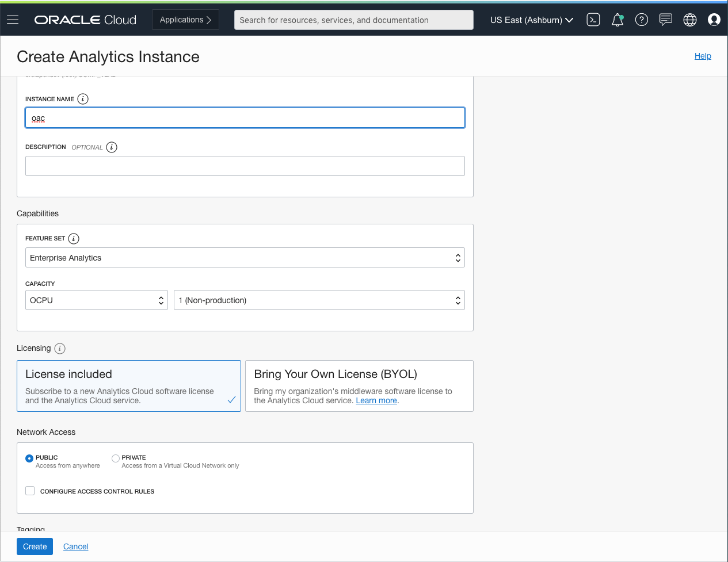Screen dimensions: 728x562
Task: Click inside the Description field
Action: pos(245,166)
